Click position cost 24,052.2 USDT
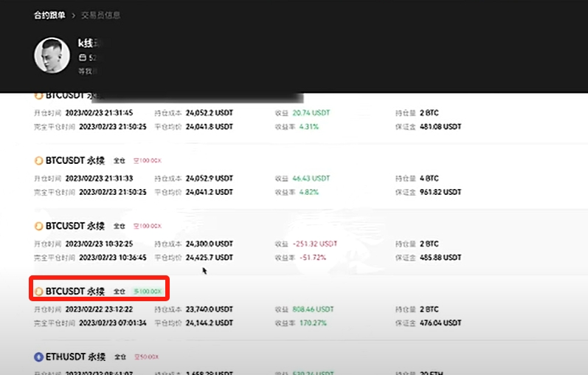This screenshot has width=588, height=375. pos(210,113)
